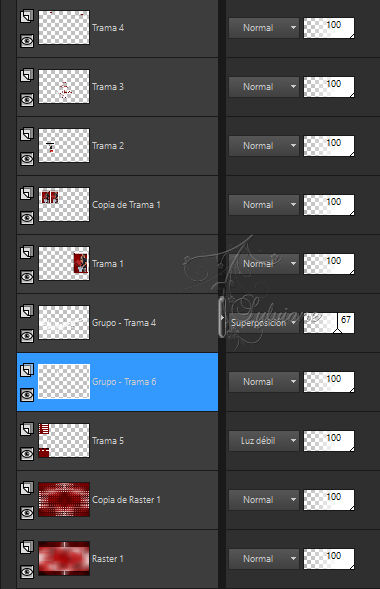Select the Copia de Raster 1 layer

coord(118,500)
